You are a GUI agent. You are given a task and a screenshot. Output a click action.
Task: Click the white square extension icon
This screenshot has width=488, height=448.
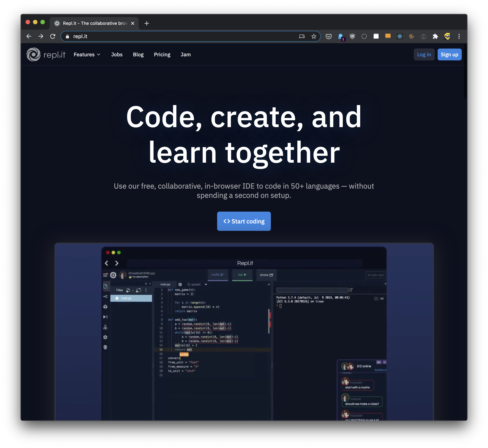tap(376, 36)
